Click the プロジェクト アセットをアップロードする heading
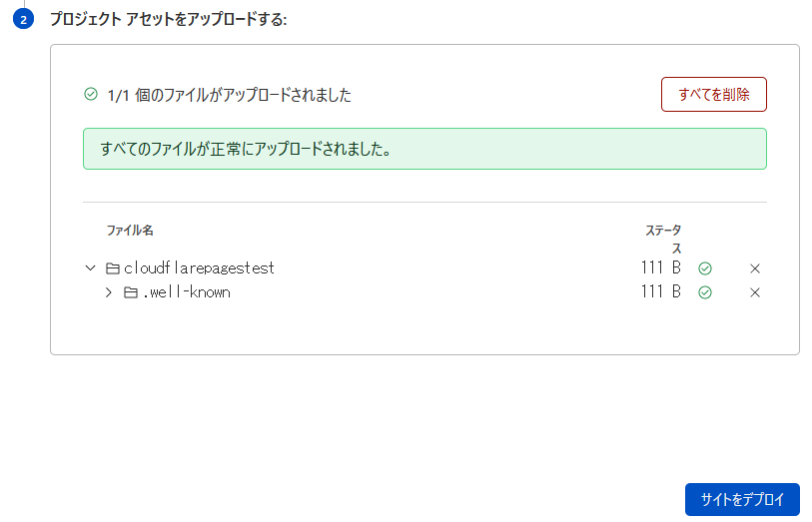The height and width of the screenshot is (522, 812). pos(169,19)
